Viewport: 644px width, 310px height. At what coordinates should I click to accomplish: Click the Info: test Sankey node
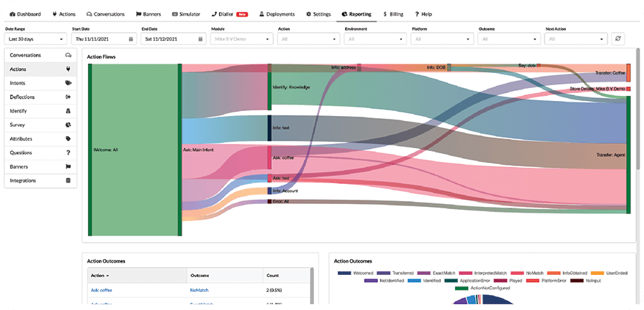click(270, 128)
